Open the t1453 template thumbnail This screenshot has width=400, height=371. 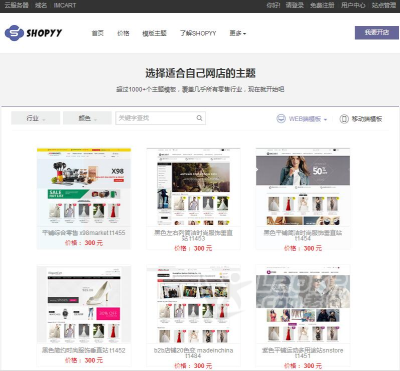193,187
